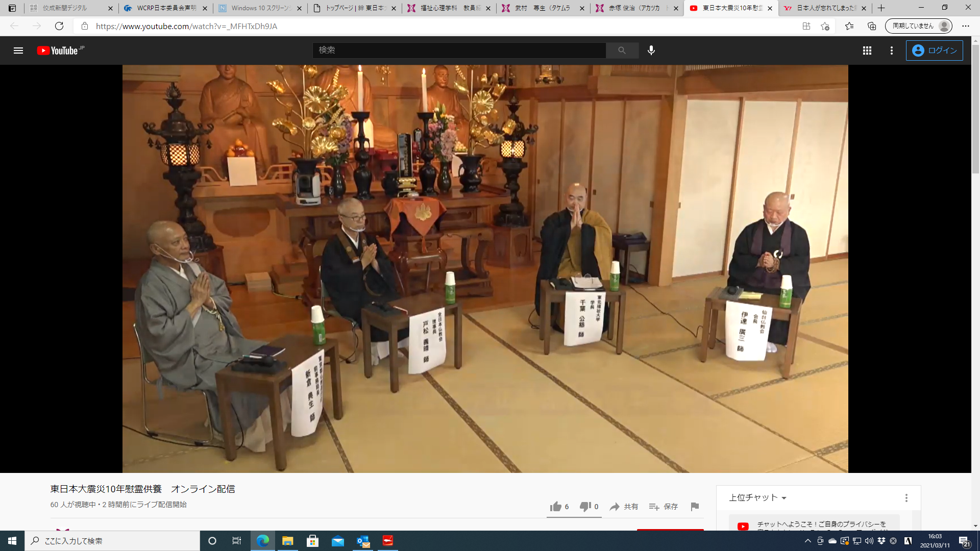Viewport: 980px width, 551px height.
Task: Open the YouTube hamburger guide menu
Action: [x=18, y=51]
